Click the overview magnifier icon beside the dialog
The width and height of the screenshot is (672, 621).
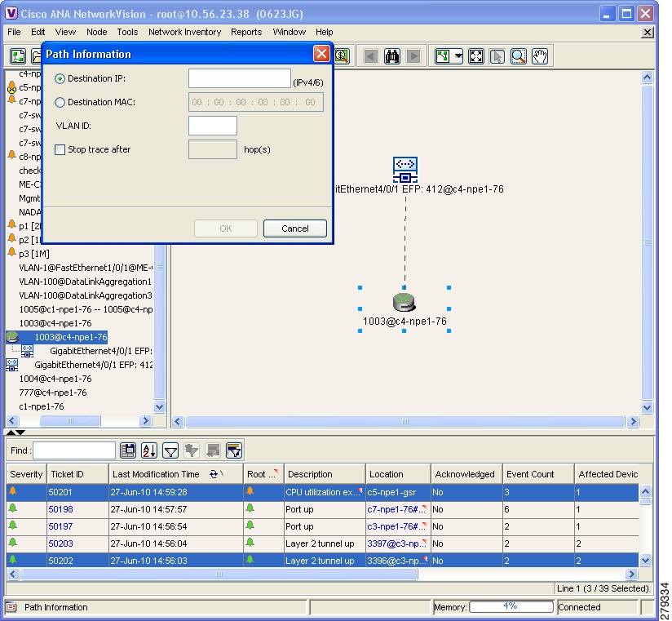[x=342, y=56]
